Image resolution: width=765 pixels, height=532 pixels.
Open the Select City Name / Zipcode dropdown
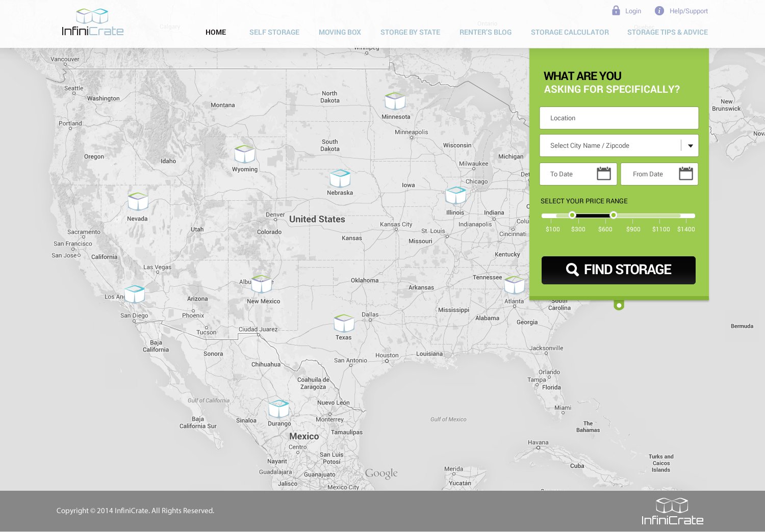(619, 146)
